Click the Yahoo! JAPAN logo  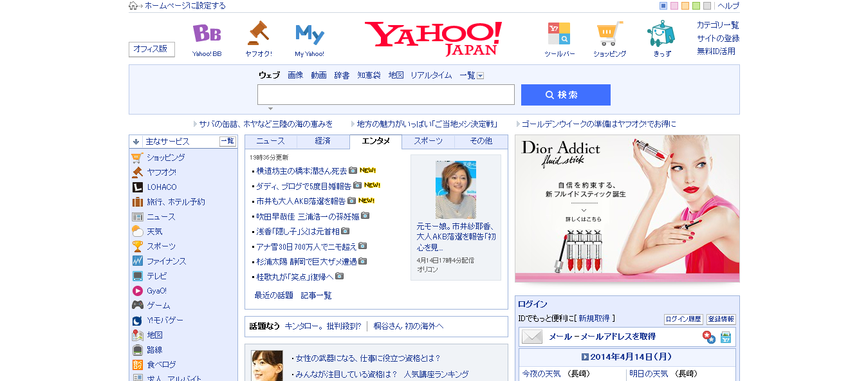(433, 39)
